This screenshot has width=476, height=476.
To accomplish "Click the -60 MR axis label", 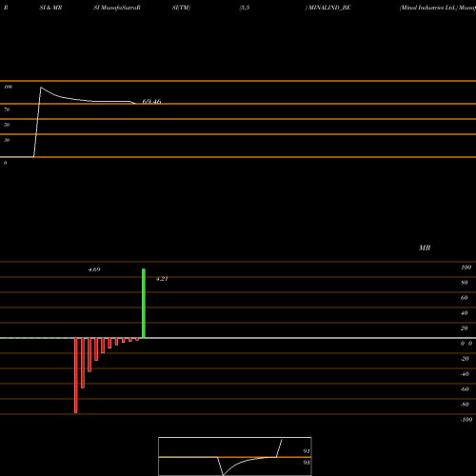I will click(x=465, y=389).
